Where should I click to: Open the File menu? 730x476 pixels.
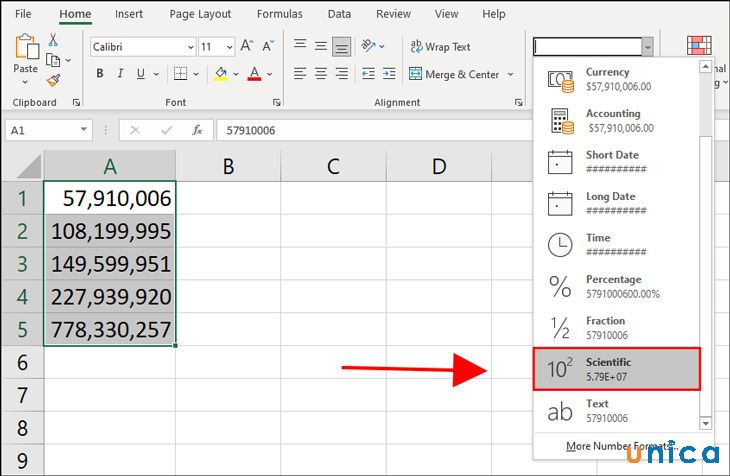[x=23, y=14]
